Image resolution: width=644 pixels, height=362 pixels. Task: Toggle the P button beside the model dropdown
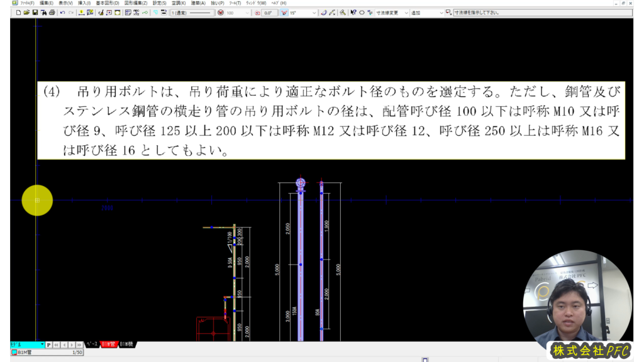[49, 345]
